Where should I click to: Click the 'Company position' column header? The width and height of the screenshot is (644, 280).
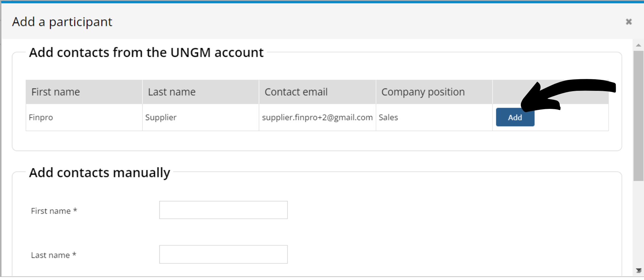(x=434, y=92)
